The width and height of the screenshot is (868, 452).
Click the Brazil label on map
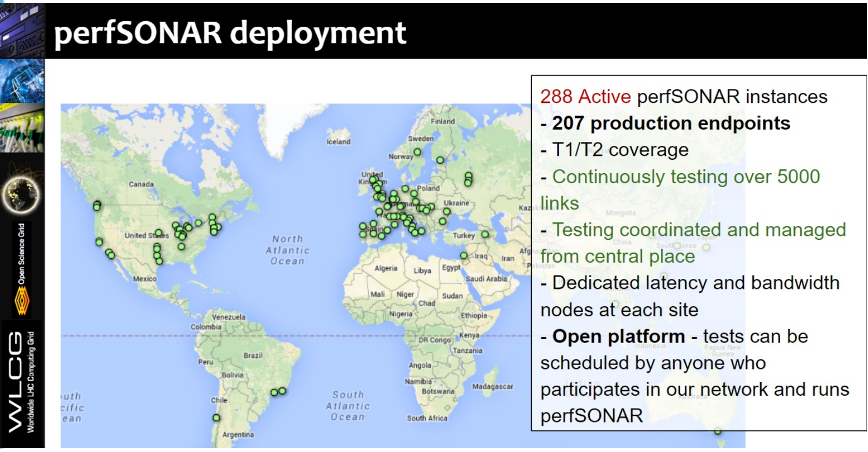[253, 355]
